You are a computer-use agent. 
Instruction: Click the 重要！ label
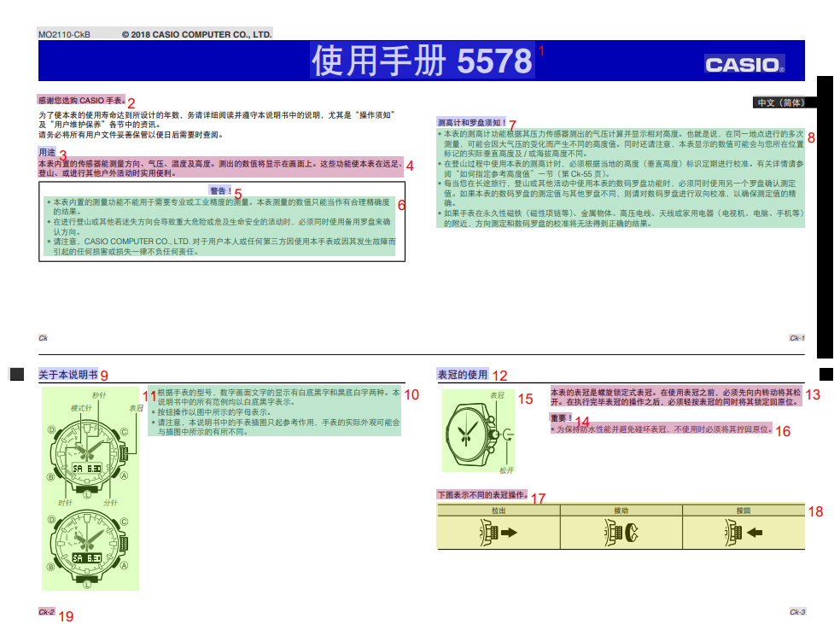tap(562, 417)
